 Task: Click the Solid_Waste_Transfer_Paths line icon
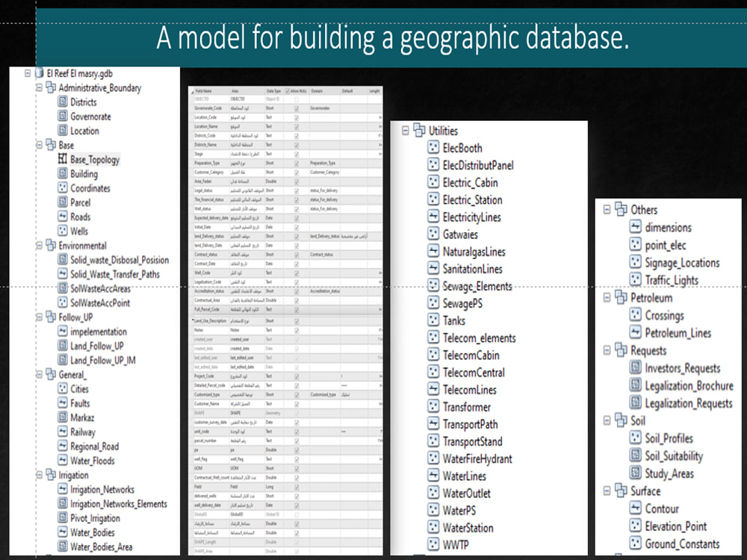coord(63,273)
